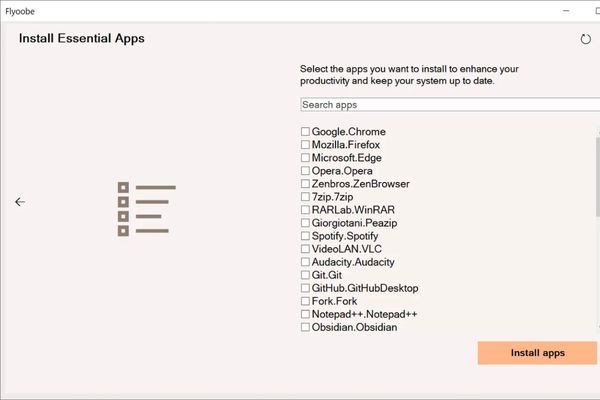Screen dimensions: 600x400
Task: Tick the 7zip.7zip checkbox
Action: [x=306, y=197]
